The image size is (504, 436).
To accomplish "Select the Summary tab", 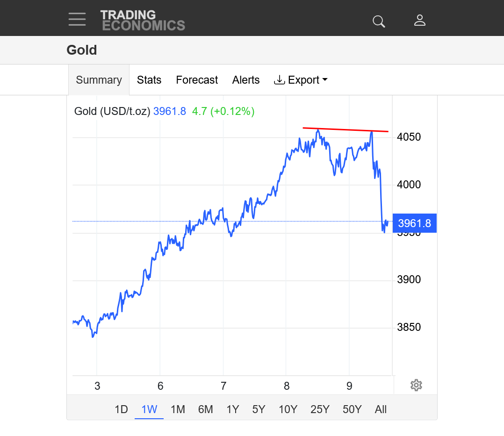I will (99, 80).
